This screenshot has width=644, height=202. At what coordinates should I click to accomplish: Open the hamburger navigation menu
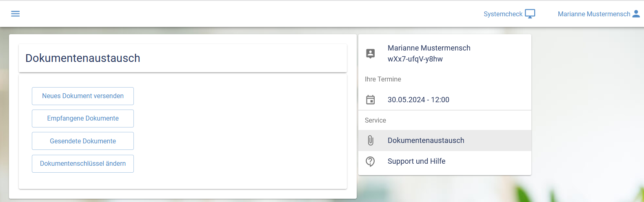click(x=16, y=14)
